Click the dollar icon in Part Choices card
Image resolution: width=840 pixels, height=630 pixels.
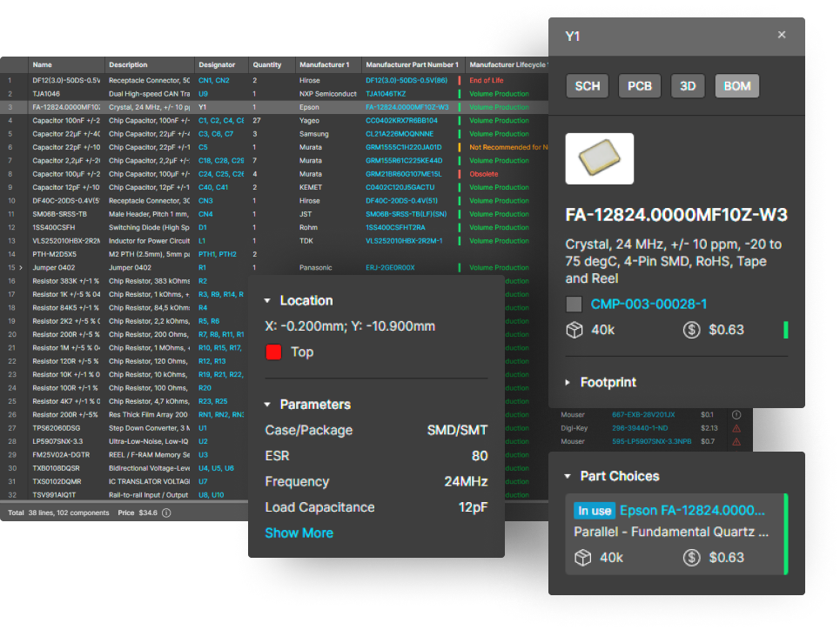pyautogui.click(x=692, y=558)
